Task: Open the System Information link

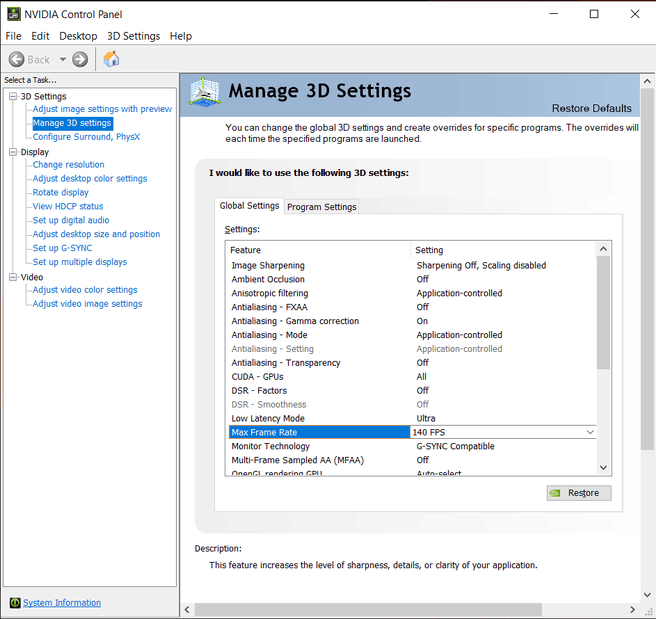Action: pyautogui.click(x=62, y=603)
